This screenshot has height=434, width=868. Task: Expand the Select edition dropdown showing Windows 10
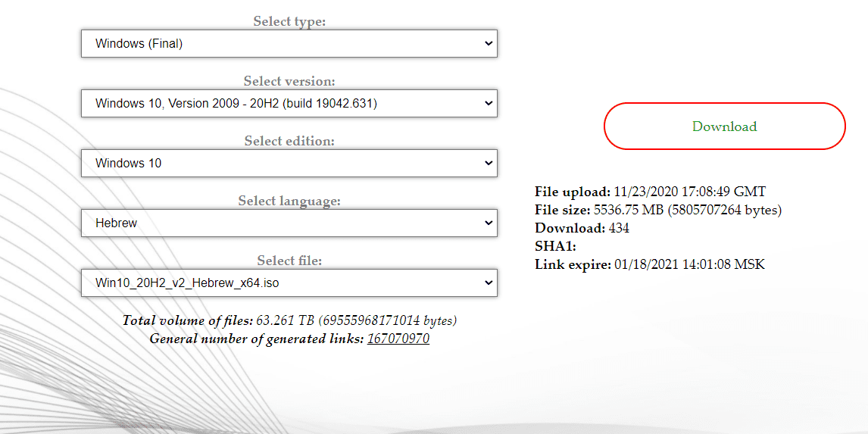(289, 163)
